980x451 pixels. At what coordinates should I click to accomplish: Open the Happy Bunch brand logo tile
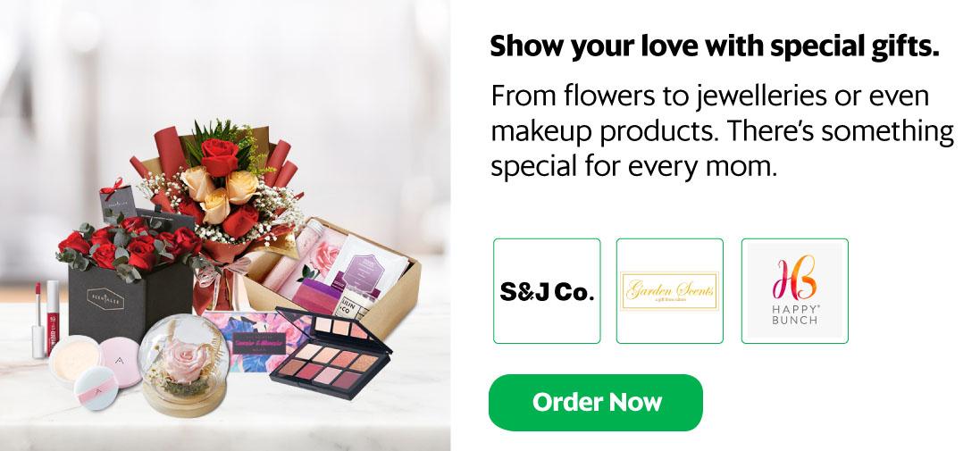coord(794,291)
